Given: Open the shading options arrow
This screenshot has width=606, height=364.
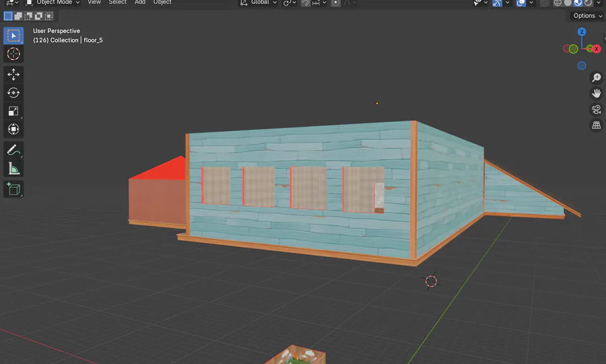Looking at the screenshot, I should click(599, 3).
